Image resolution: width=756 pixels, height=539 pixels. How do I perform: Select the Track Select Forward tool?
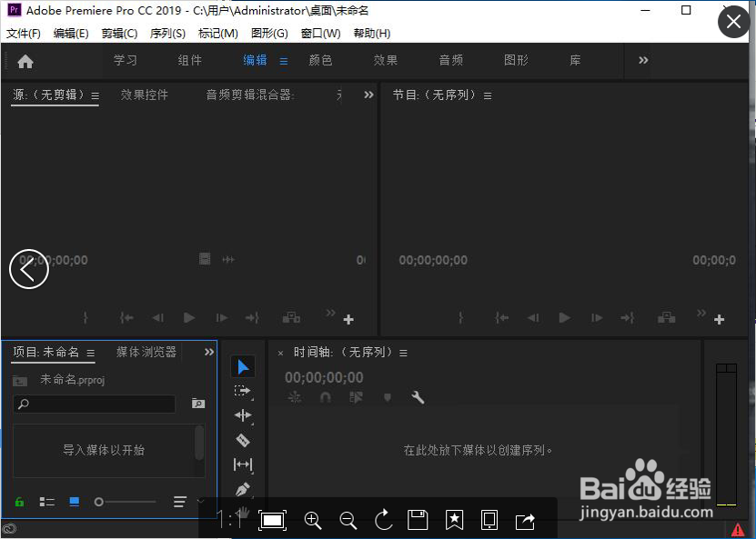coord(241,391)
